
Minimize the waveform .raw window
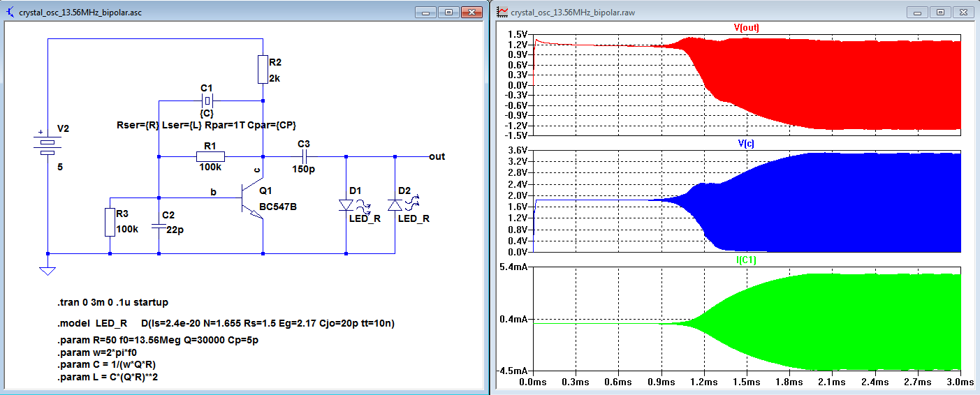coord(918,13)
